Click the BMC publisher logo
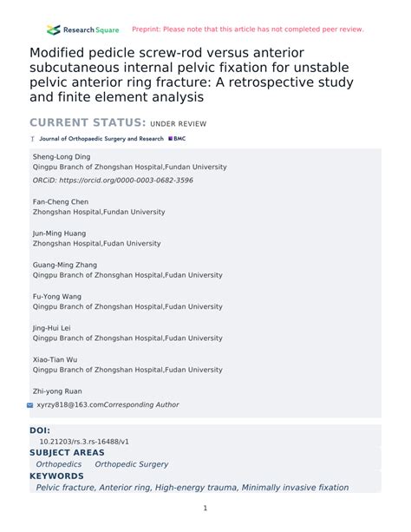Image resolution: width=411 pixels, height=532 pixels. [177, 139]
